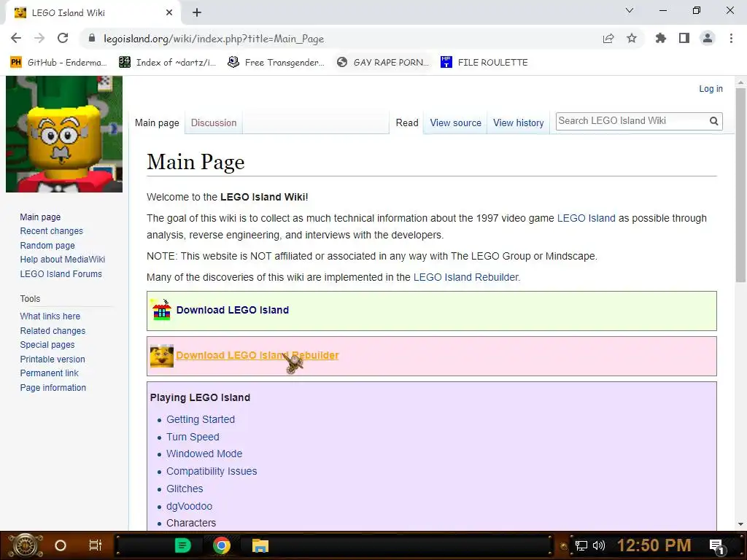The height and width of the screenshot is (560, 747).
Task: Open the Chrome three-dot menu
Action: click(731, 38)
